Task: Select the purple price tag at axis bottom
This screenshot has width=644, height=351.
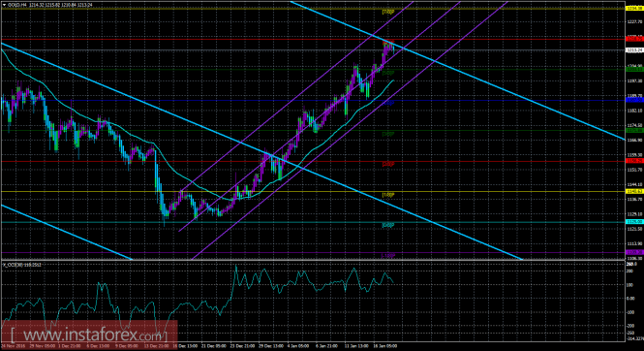Action: point(634,252)
